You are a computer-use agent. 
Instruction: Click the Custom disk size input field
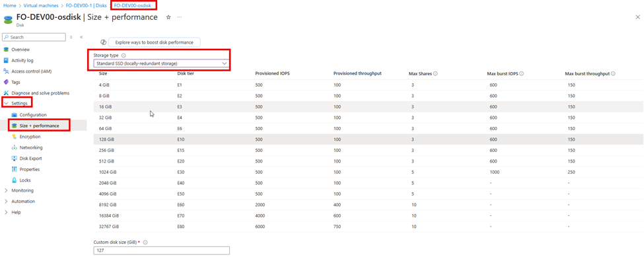(161, 250)
